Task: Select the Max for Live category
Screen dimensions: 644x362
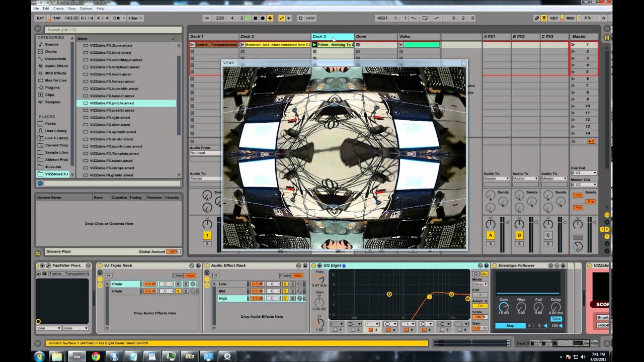Action: pyautogui.click(x=56, y=80)
